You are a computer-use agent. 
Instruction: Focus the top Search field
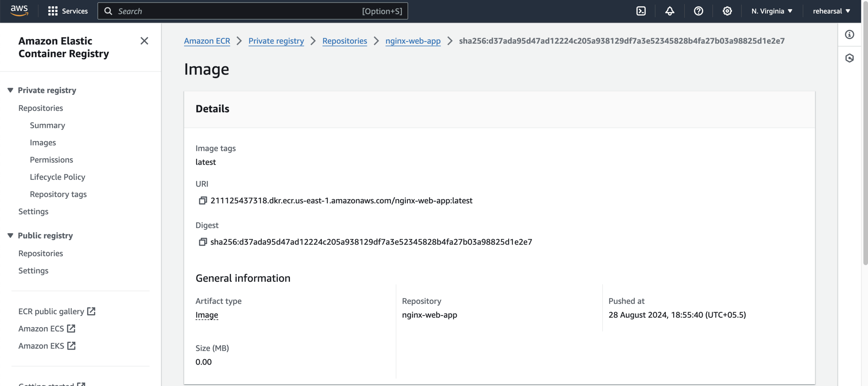point(240,11)
